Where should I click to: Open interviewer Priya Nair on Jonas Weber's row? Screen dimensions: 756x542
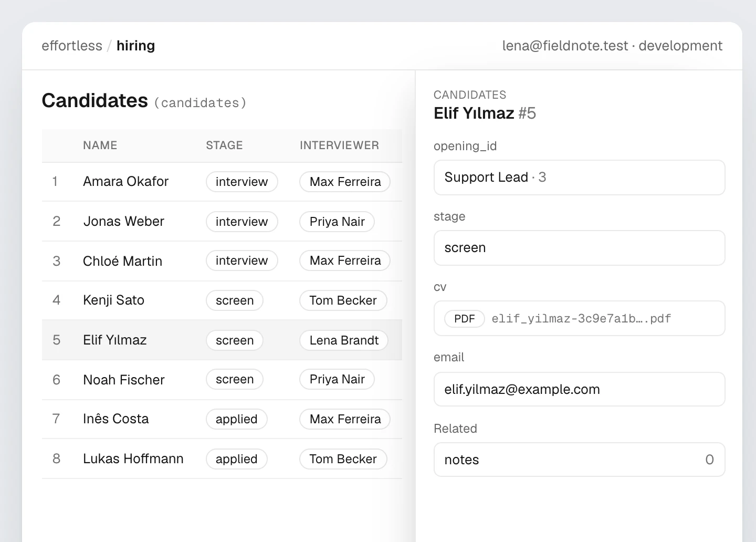click(x=337, y=222)
